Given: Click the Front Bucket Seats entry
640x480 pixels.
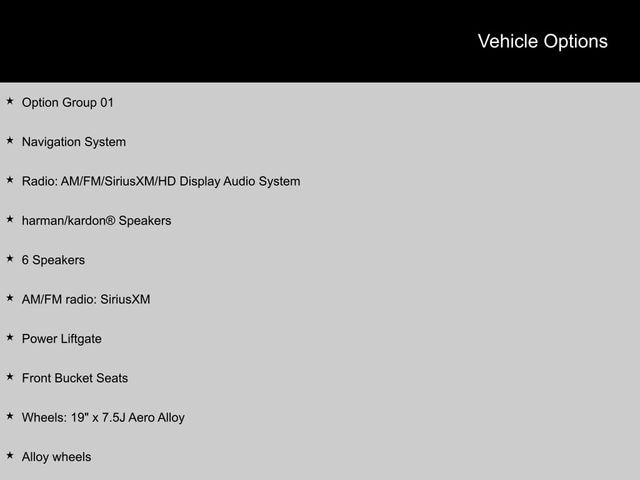Looking at the screenshot, I should click(x=75, y=378).
